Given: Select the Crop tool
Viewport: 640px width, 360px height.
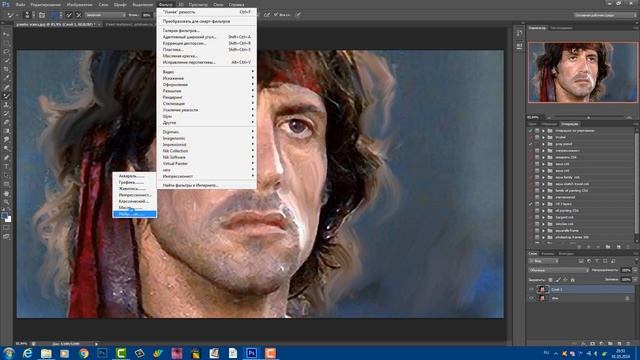Looking at the screenshot, I should coord(6,69).
